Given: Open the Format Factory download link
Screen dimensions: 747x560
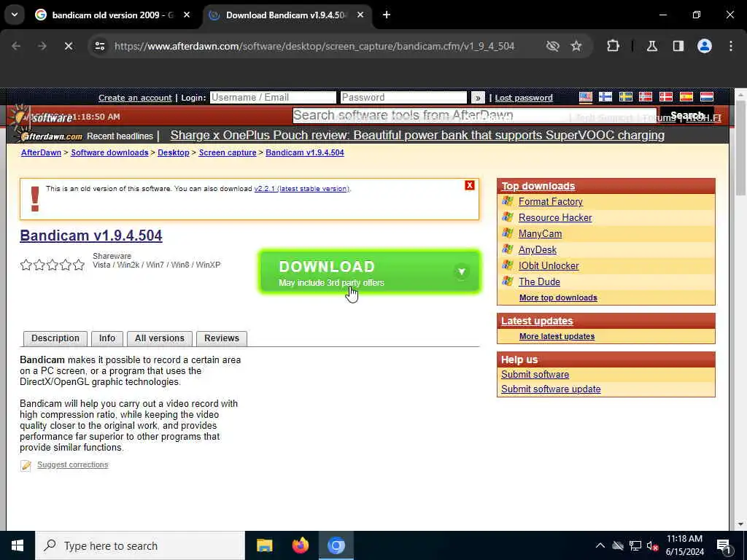Looking at the screenshot, I should [x=550, y=201].
